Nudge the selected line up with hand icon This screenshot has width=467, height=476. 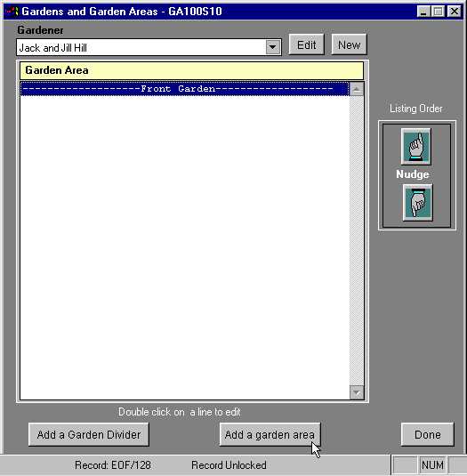pos(415,146)
